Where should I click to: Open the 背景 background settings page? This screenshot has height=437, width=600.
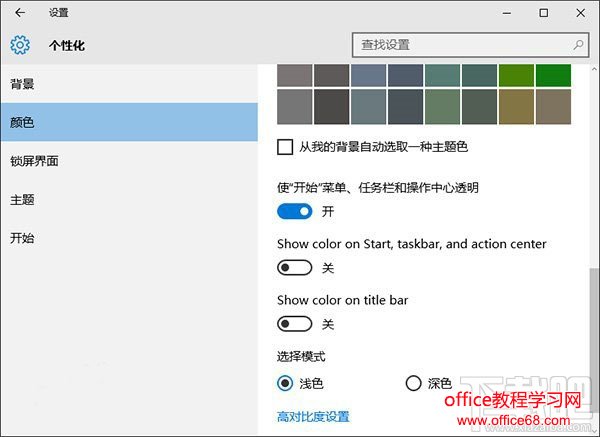tap(23, 83)
